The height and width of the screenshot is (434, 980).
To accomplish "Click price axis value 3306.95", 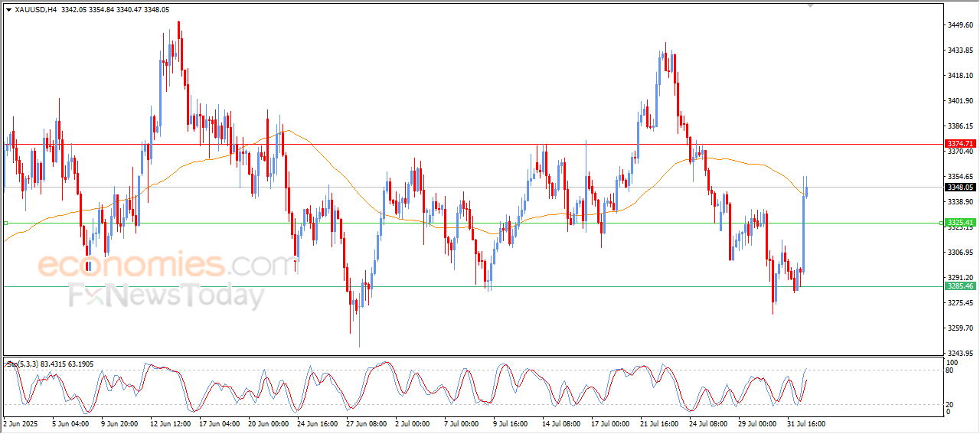I will (960, 253).
